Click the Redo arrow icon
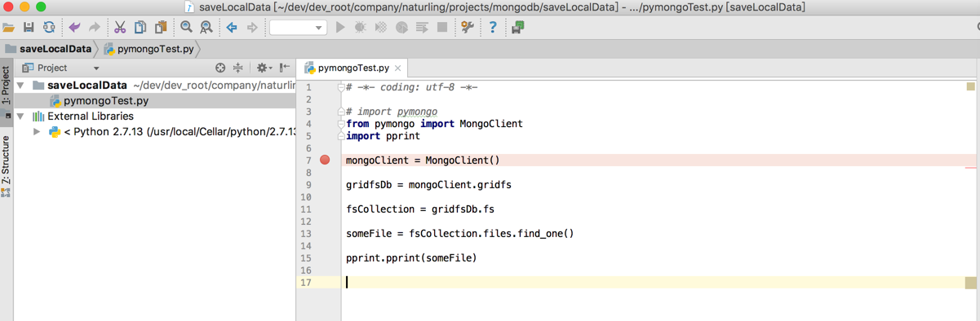980x321 pixels. click(x=94, y=28)
